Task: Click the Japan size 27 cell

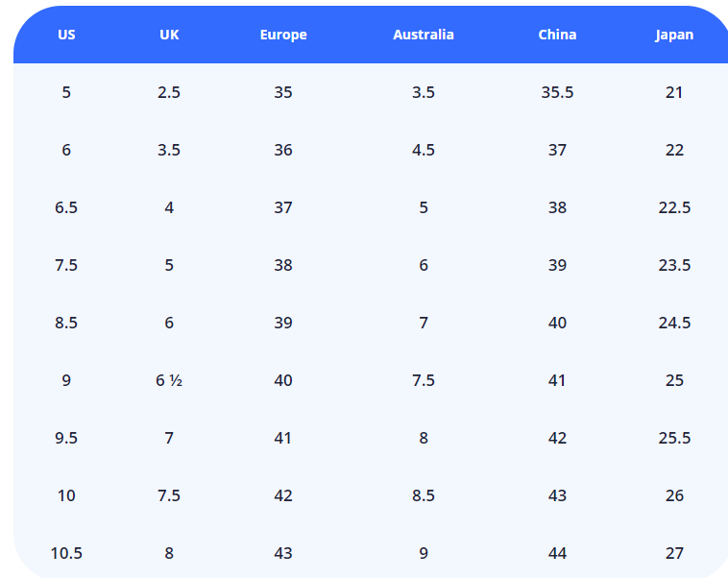Action: click(x=674, y=553)
